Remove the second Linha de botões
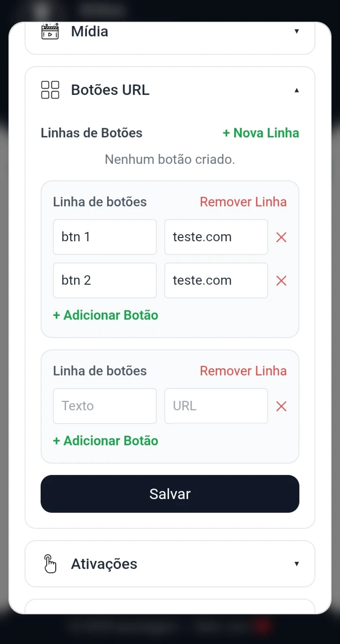Screen dimensions: 340x644 click(243, 371)
